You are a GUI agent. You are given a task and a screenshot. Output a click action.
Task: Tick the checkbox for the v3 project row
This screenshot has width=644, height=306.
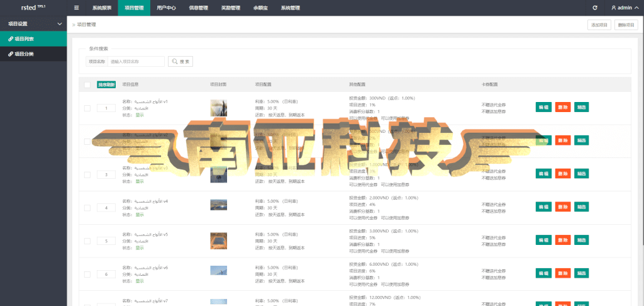pos(87,175)
